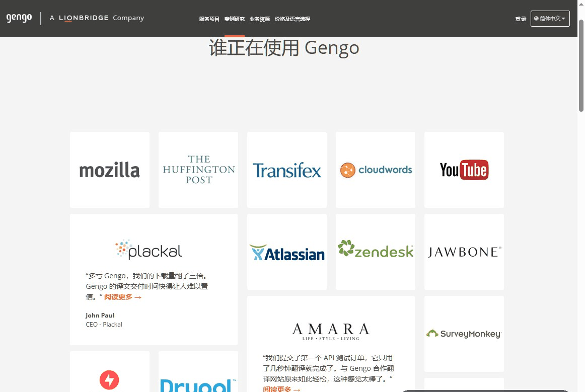
Task: Open the Lionbridge Company logo link
Action: (97, 18)
